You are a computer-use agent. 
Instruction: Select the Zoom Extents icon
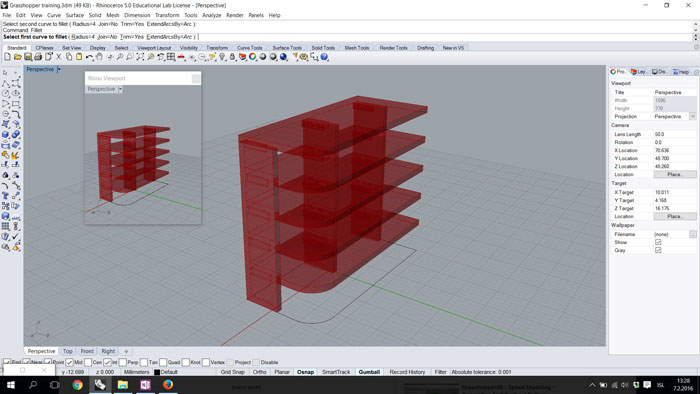(140, 57)
